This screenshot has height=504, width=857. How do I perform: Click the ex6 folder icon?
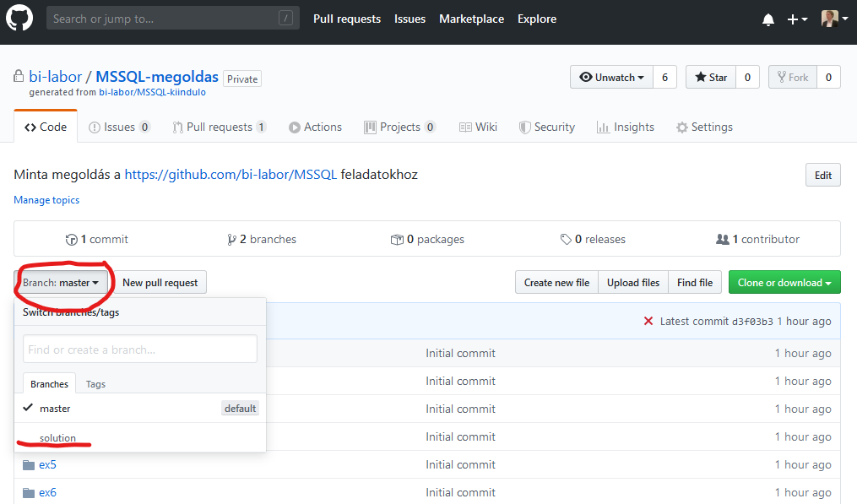point(29,493)
